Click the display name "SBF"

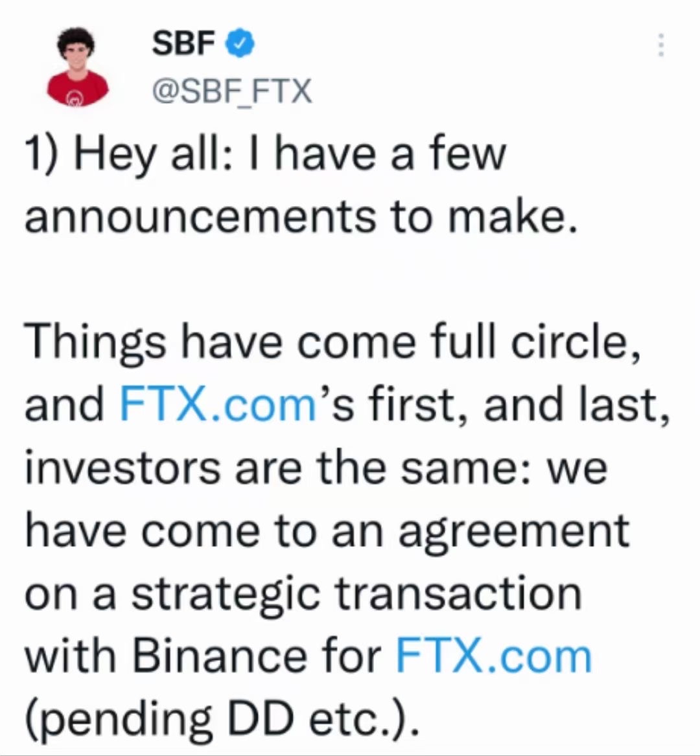183,44
